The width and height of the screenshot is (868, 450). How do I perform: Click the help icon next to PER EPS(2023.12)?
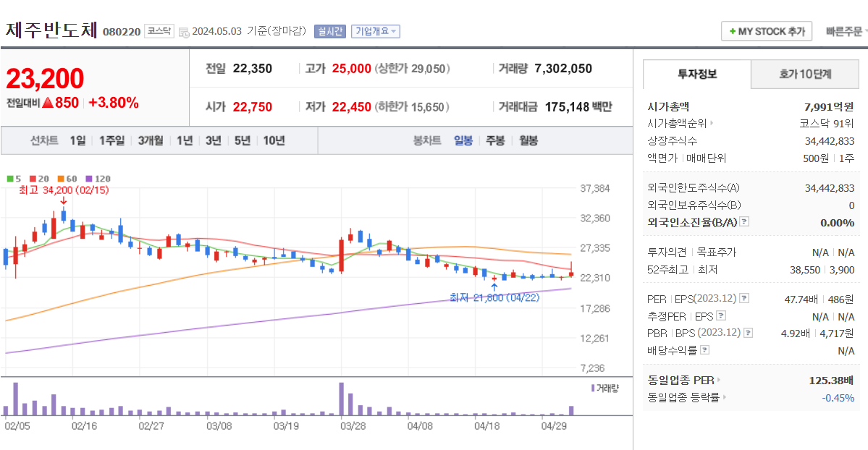744,298
